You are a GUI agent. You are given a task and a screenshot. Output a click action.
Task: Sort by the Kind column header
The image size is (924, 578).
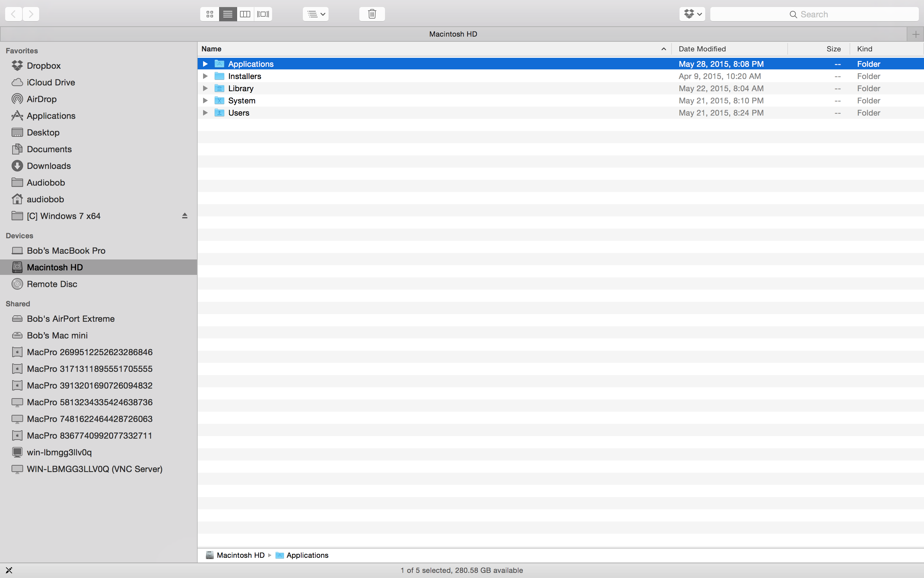[886, 49]
